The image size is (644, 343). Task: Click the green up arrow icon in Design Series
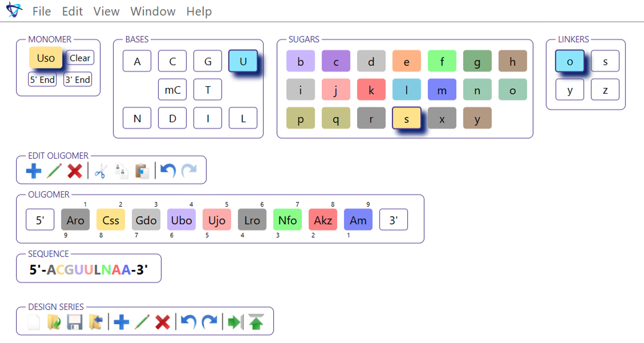256,322
